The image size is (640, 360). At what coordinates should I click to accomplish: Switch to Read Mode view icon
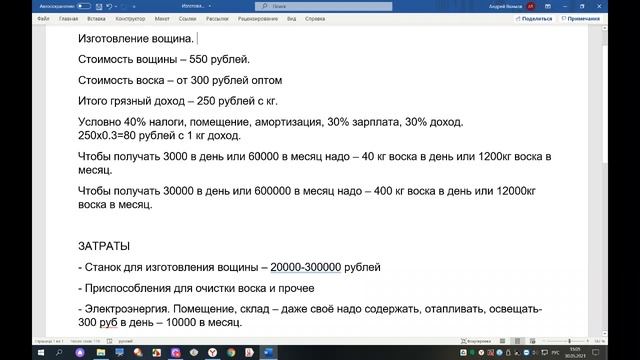point(502,341)
